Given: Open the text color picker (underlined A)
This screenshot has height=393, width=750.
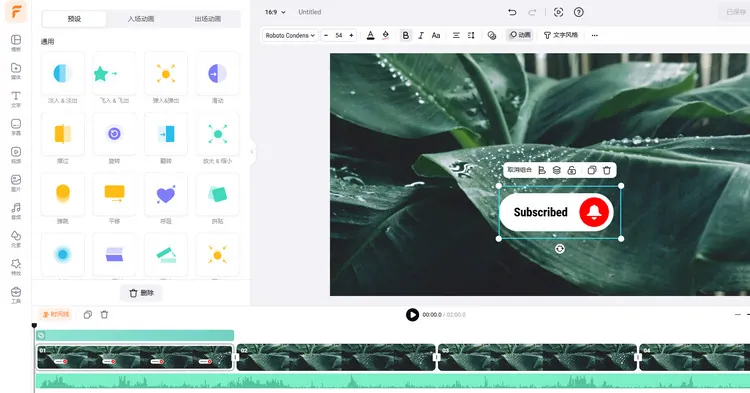Looking at the screenshot, I should [x=370, y=35].
